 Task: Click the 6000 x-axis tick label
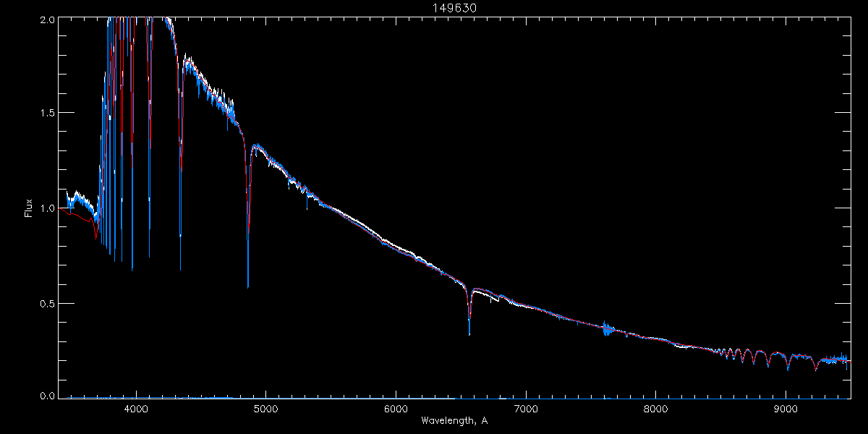tap(396, 409)
